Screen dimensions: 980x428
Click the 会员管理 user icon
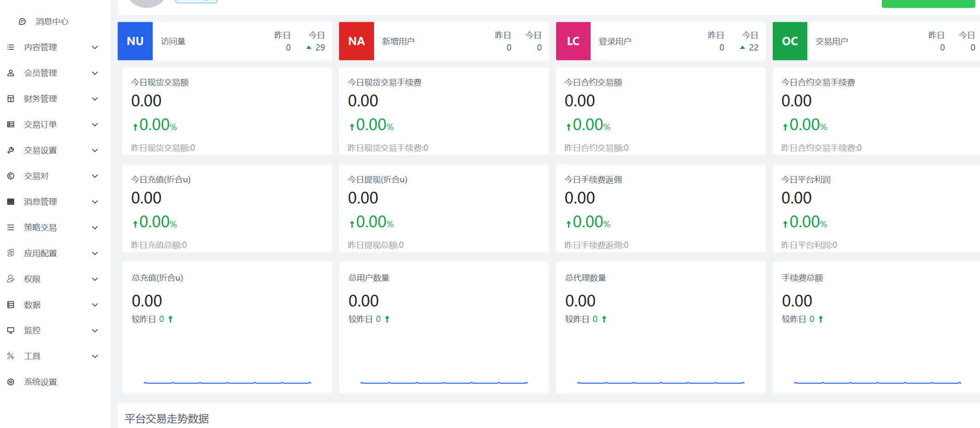pyautogui.click(x=11, y=73)
